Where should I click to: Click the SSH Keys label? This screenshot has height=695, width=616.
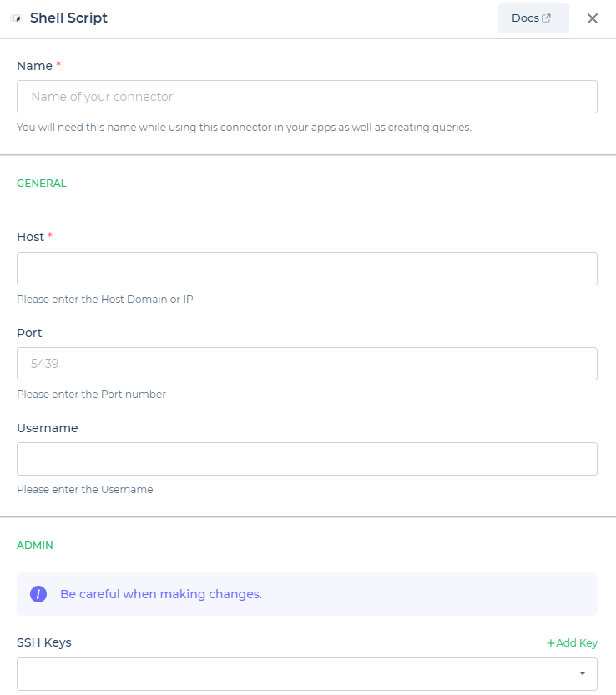44,642
